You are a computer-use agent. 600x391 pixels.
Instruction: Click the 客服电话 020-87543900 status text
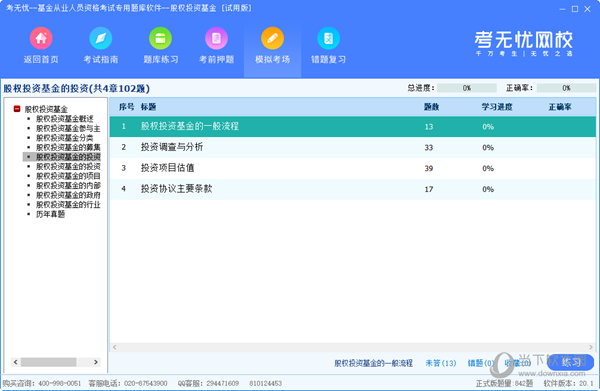coord(128,383)
